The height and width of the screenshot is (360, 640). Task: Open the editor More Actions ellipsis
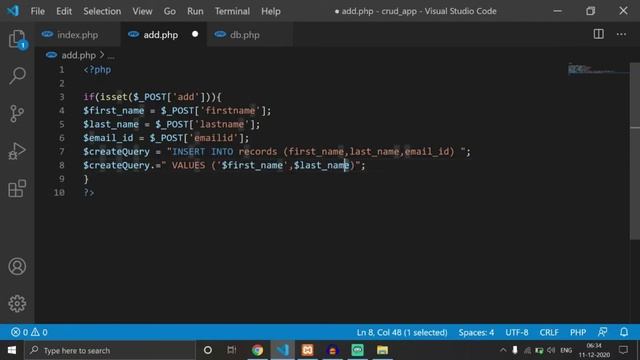[x=621, y=34]
